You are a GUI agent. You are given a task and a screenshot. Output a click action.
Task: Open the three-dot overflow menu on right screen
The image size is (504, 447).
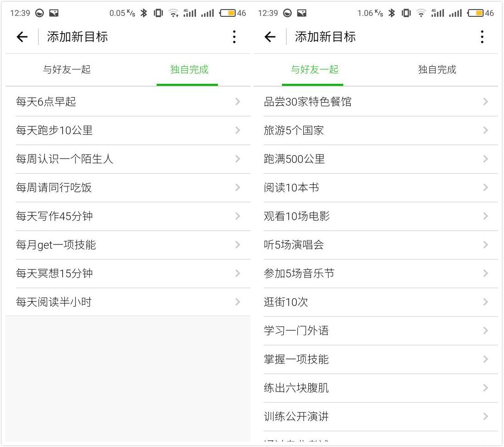click(482, 37)
